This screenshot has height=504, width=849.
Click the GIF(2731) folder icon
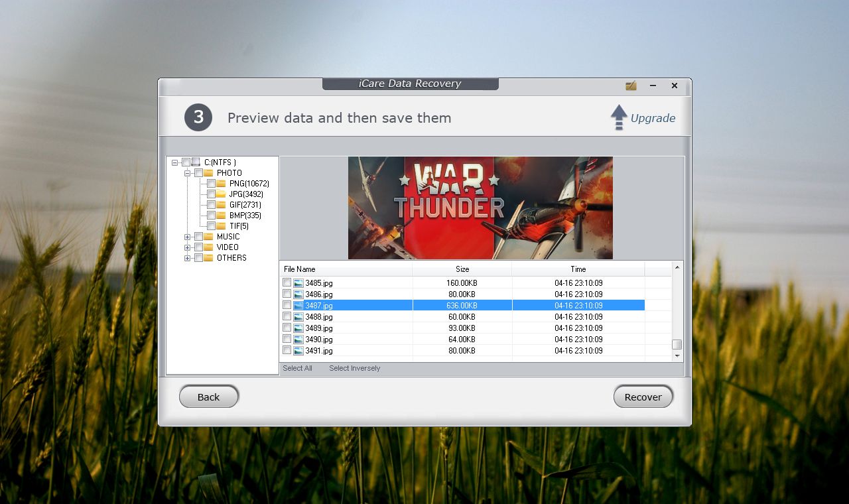[x=221, y=204]
